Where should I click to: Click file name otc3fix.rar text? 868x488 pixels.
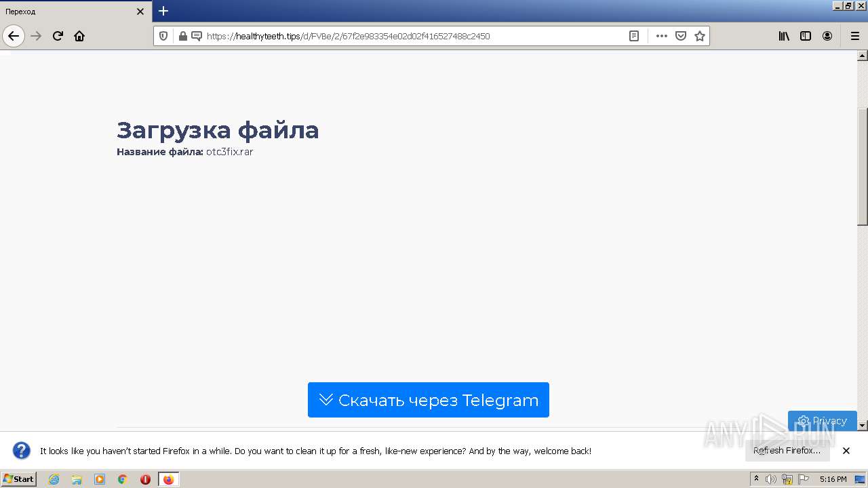click(x=229, y=152)
